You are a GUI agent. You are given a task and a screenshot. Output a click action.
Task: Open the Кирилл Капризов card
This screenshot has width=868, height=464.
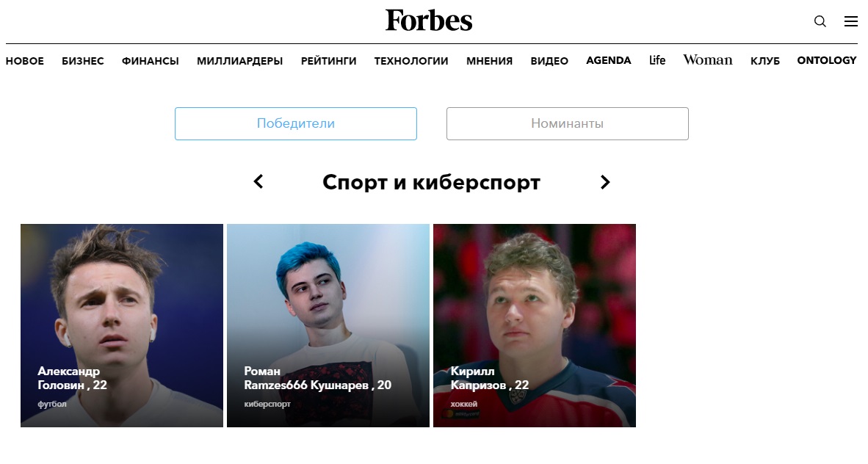[535, 325]
